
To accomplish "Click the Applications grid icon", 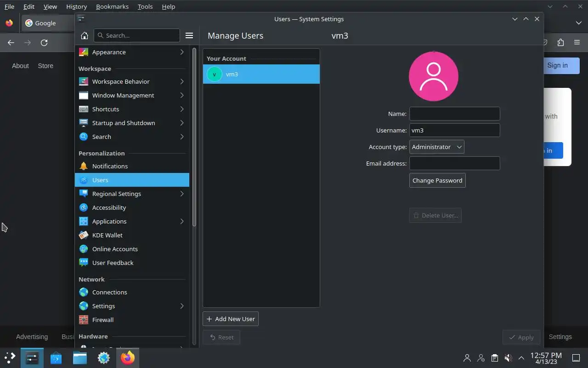I will click(84, 221).
